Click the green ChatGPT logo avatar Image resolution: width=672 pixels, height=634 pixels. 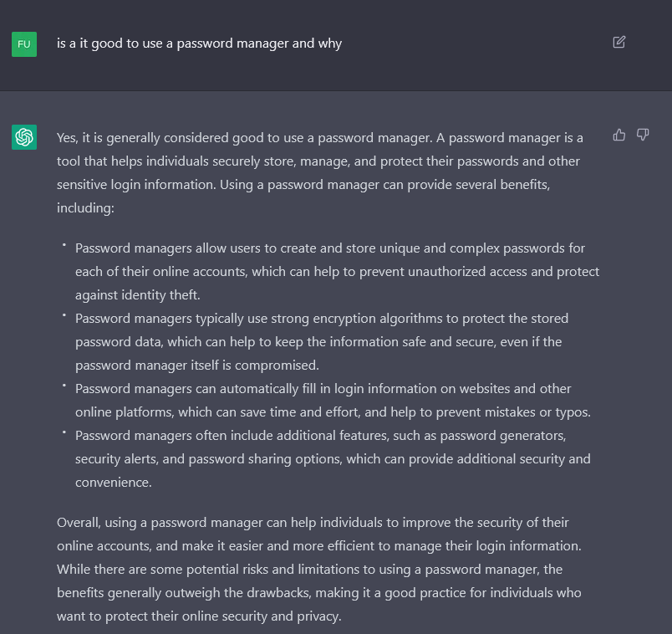coord(24,137)
